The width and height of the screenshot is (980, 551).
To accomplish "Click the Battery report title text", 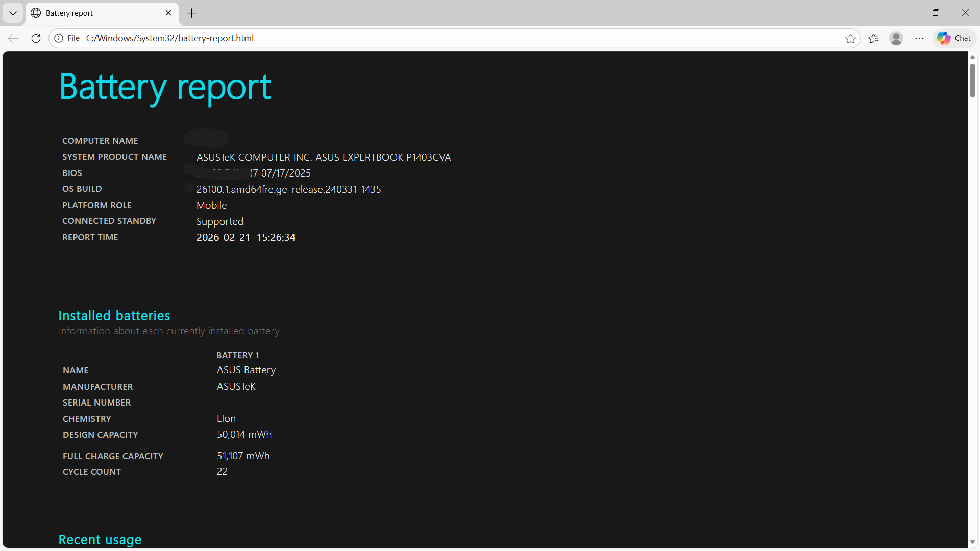I will (x=165, y=87).
